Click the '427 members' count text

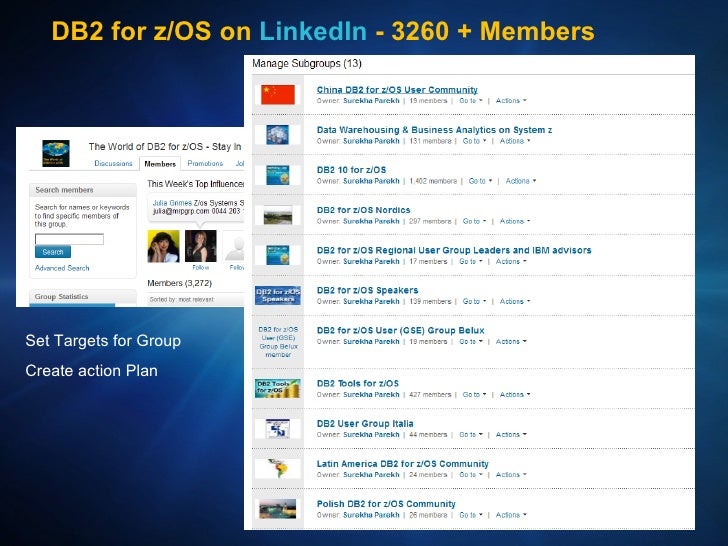click(430, 395)
